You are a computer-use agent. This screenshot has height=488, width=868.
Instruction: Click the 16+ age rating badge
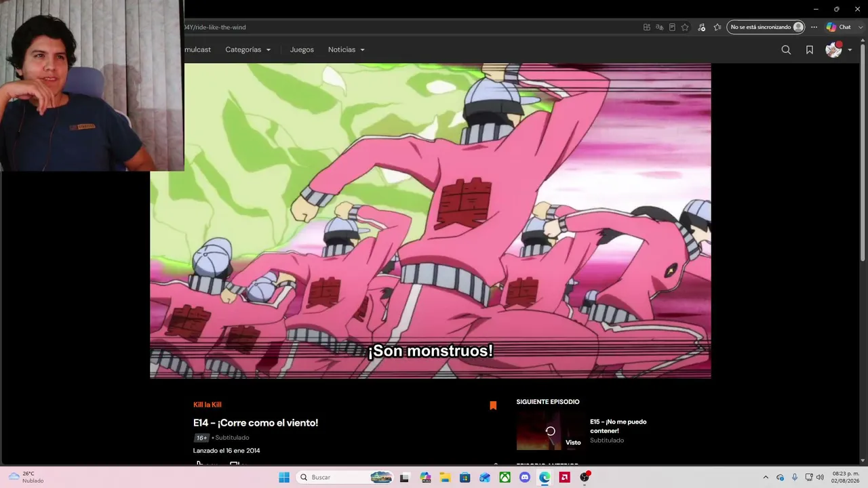coord(201,438)
